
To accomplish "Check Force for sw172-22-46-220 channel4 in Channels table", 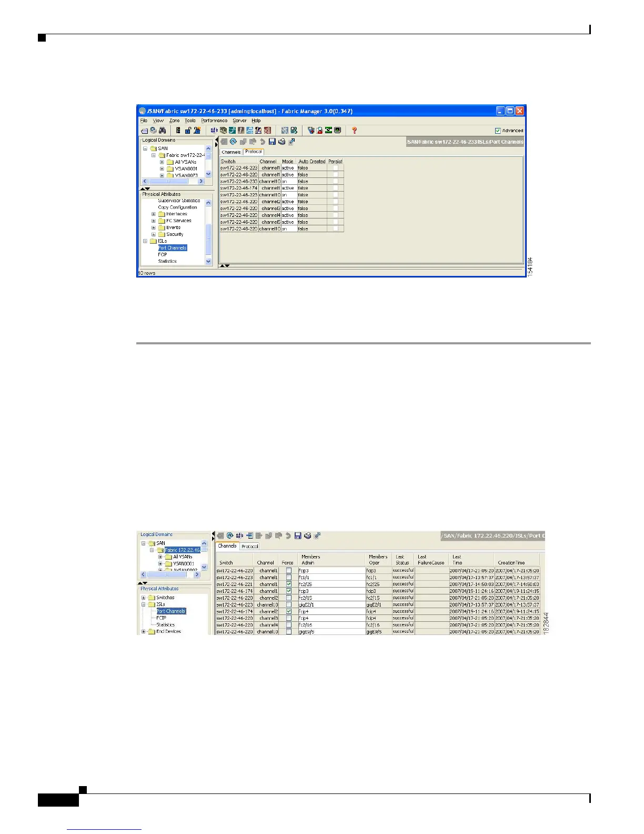I will tap(288, 625).
